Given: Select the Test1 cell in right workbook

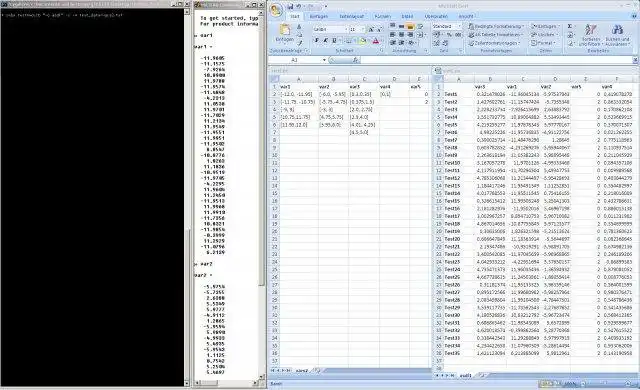Looking at the screenshot, I should (x=458, y=94).
